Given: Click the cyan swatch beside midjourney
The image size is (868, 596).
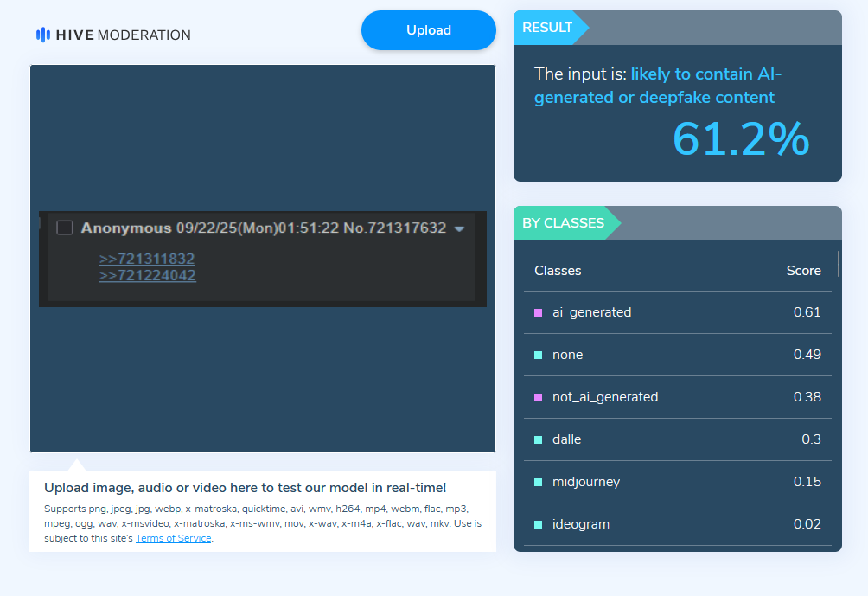Looking at the screenshot, I should (538, 483).
